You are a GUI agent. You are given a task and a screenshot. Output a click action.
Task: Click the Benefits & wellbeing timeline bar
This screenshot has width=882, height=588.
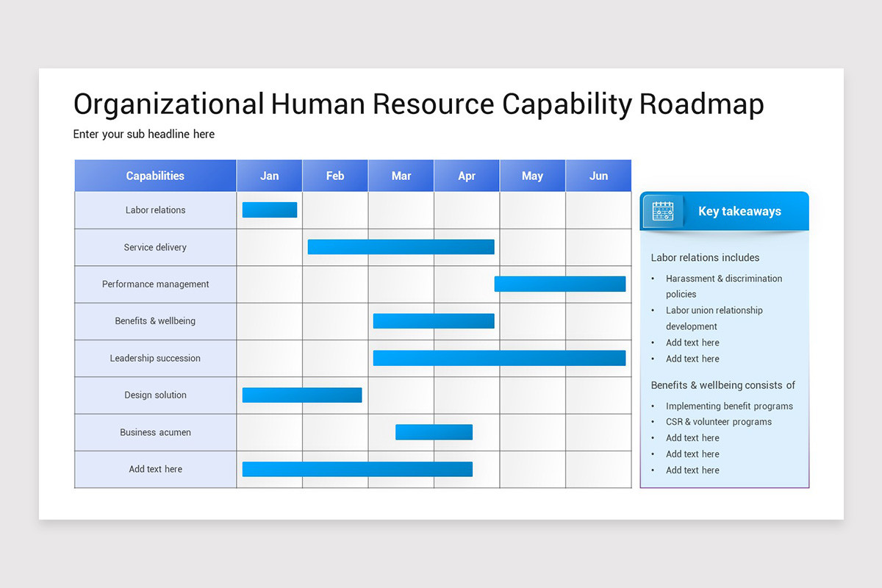434,320
